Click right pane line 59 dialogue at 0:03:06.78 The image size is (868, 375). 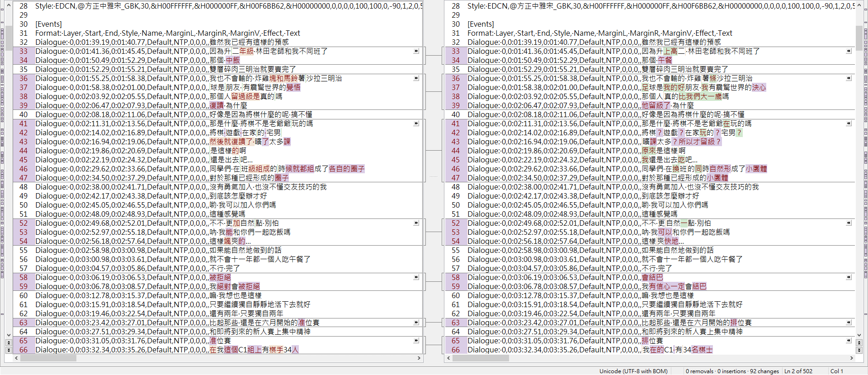pos(587,286)
